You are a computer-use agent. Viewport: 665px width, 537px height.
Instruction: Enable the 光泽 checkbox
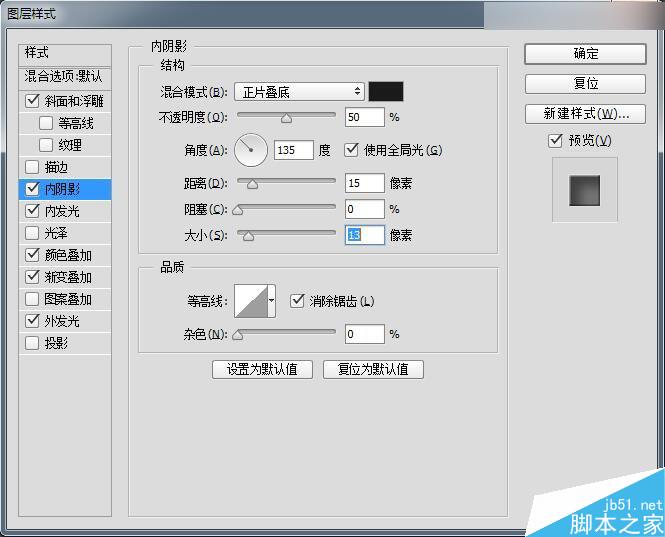[32, 233]
